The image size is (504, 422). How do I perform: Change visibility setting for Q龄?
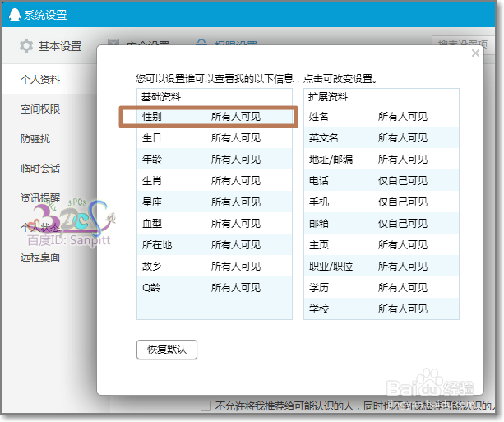236,288
